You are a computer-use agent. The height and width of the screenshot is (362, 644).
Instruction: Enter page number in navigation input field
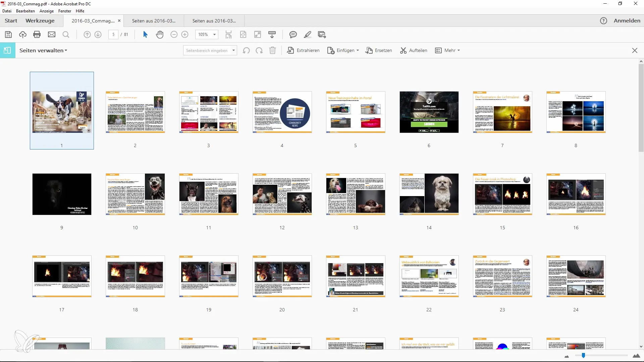[113, 35]
